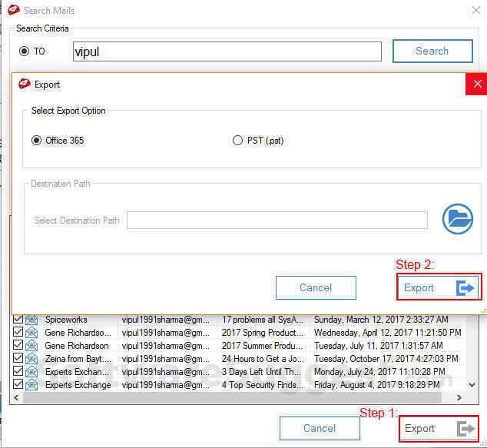Viewport: 487px width, 448px height.
Task: Click the Search button
Action: point(432,51)
